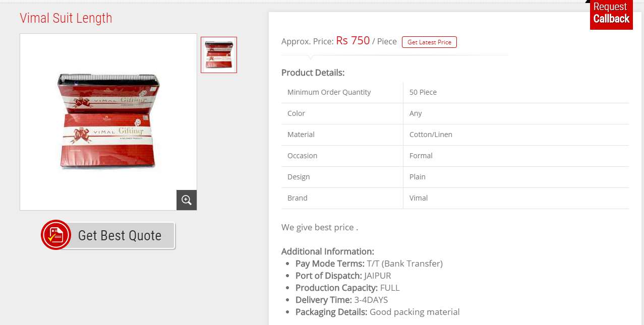
Task: Click 'Pay Mode Terms: T/T (Bank Transfer)' line
Action: pos(369,264)
